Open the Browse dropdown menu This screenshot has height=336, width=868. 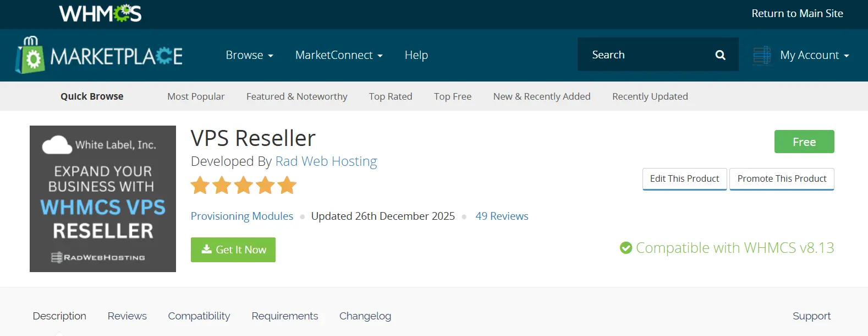(x=249, y=55)
